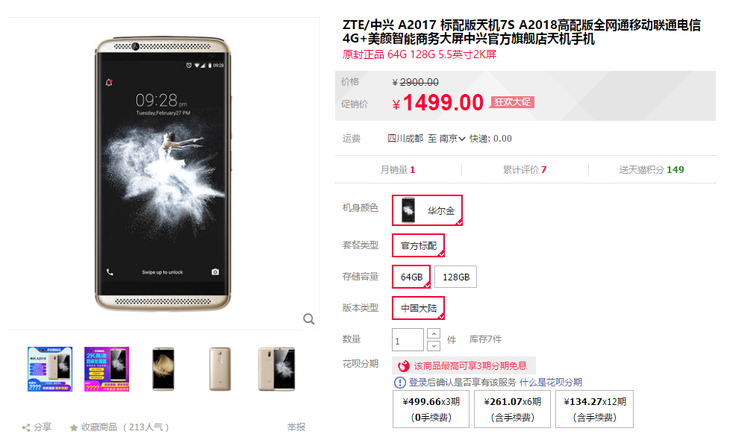Select the gold back-view phone thumbnail
The image size is (730, 440).
[x=220, y=369]
